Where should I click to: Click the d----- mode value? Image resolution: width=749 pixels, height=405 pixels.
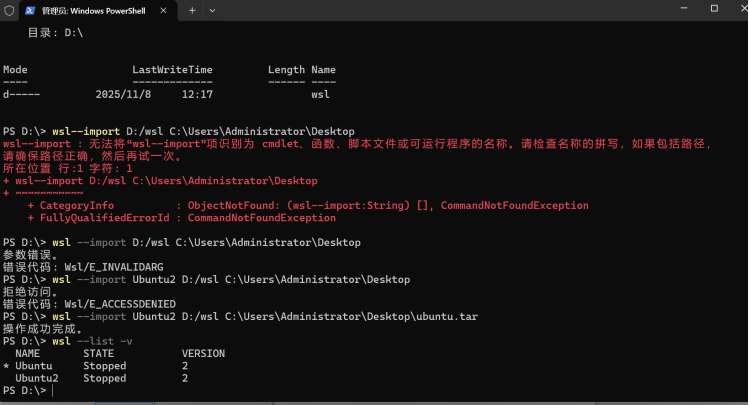pos(21,95)
